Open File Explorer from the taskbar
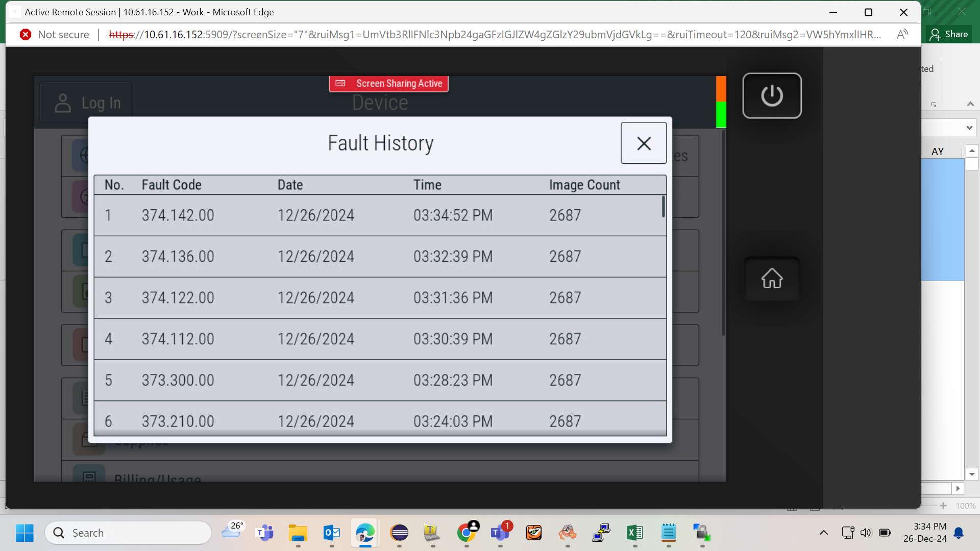 (298, 533)
